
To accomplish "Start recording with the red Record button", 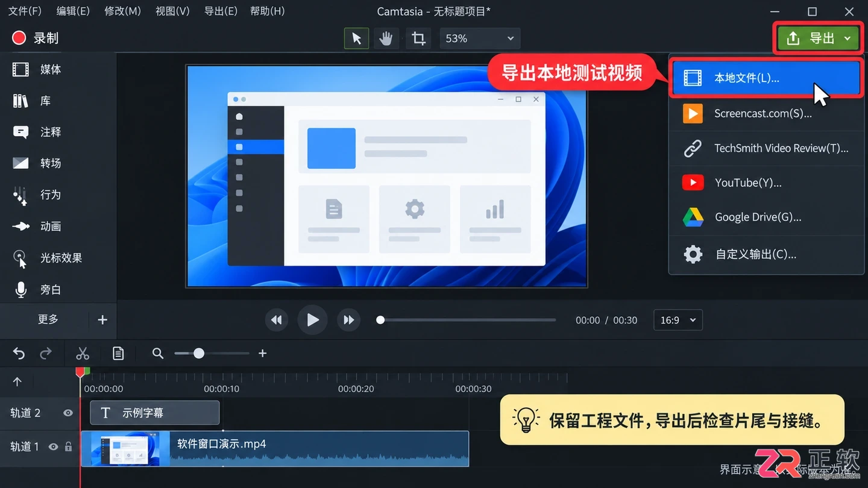I will pyautogui.click(x=36, y=38).
